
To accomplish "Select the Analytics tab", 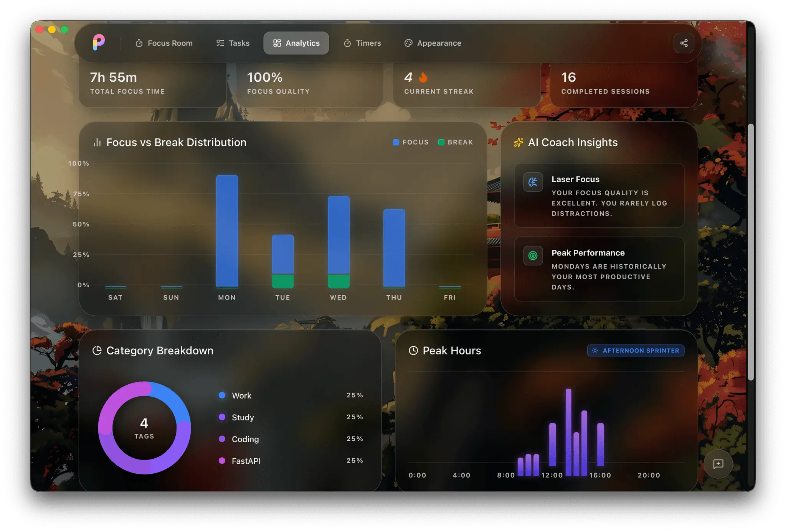I will (x=296, y=43).
